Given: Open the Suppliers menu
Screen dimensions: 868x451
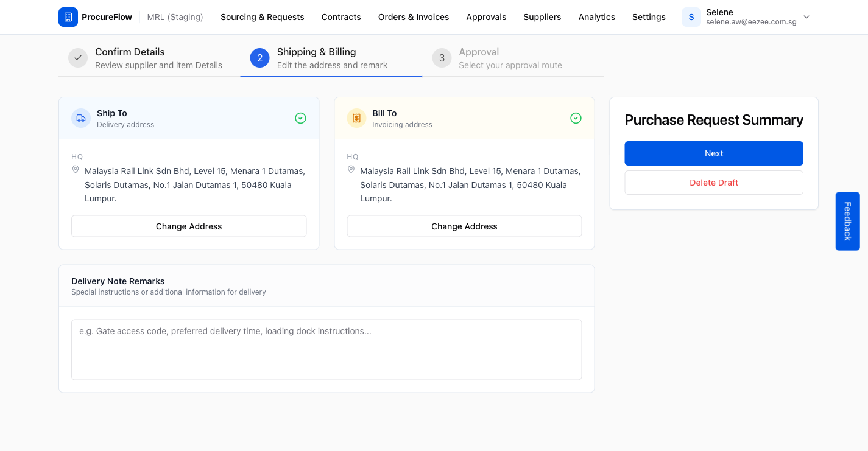Looking at the screenshot, I should (542, 17).
